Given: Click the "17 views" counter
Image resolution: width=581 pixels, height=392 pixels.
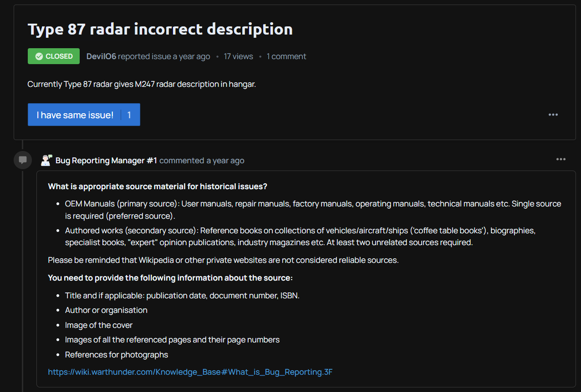Looking at the screenshot, I should [238, 56].
